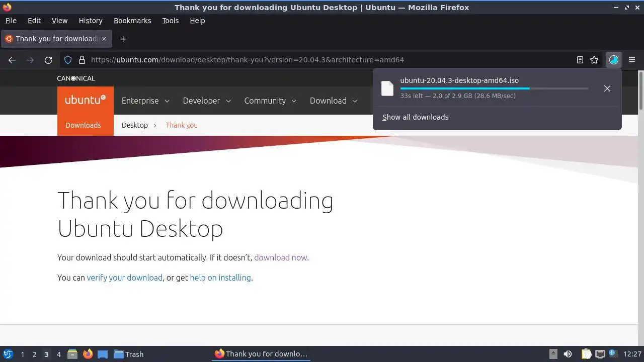This screenshot has height=362, width=644.
Task: Open the clipboard manager tray icon
Action: pyautogui.click(x=586, y=354)
